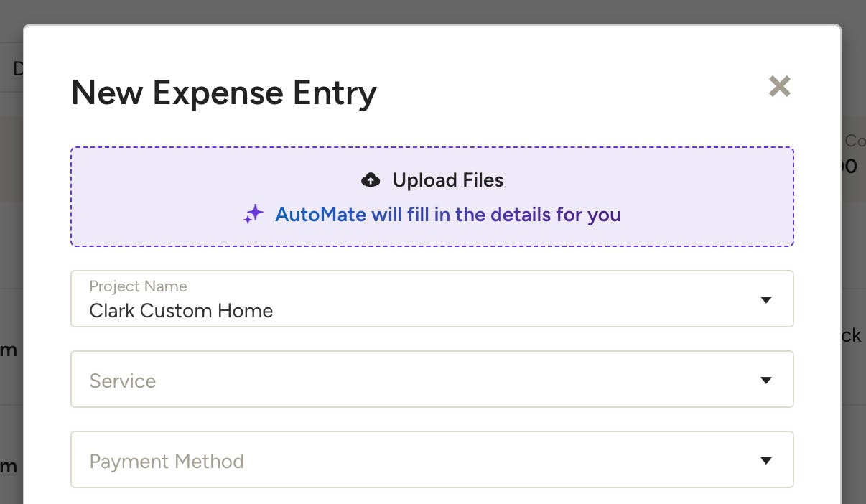Close the New Expense Entry dialog

(779, 87)
